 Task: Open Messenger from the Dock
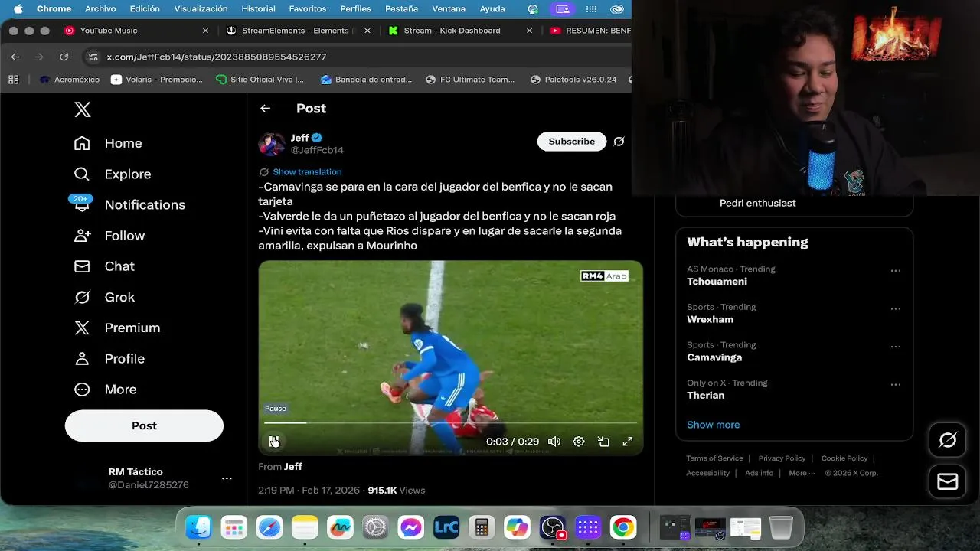[411, 527]
